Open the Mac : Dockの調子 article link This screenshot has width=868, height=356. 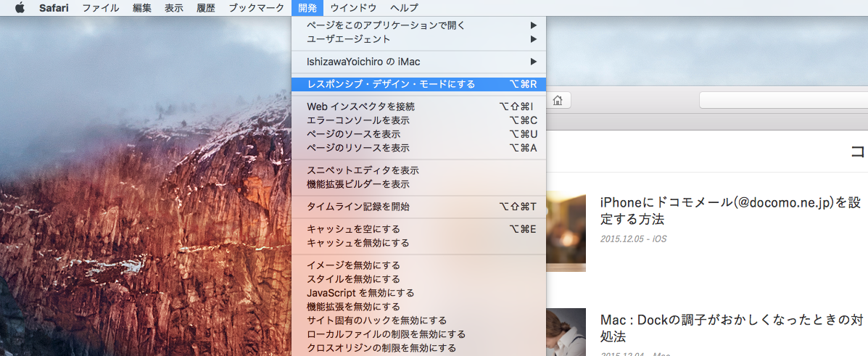tap(731, 327)
